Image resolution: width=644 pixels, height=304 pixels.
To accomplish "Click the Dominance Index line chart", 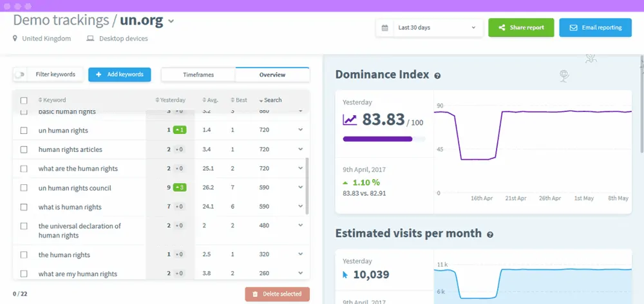I will point(533,150).
